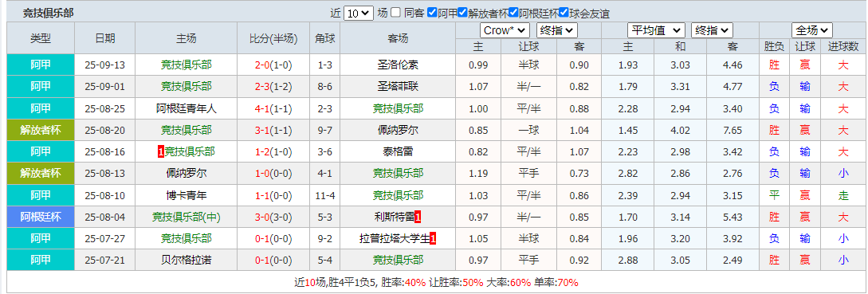The width and height of the screenshot is (868, 294).
Task: Click away odds value 7.65
Action: 732,130
